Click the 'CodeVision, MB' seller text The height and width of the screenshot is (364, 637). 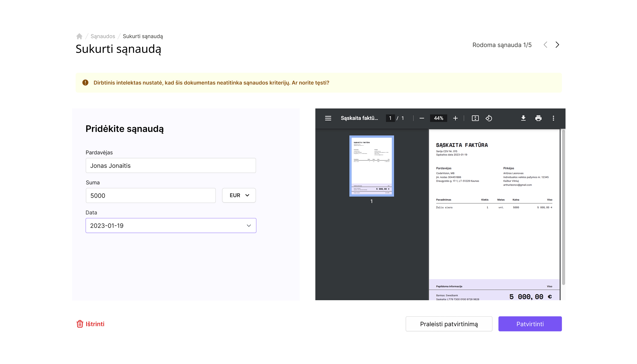point(445,173)
